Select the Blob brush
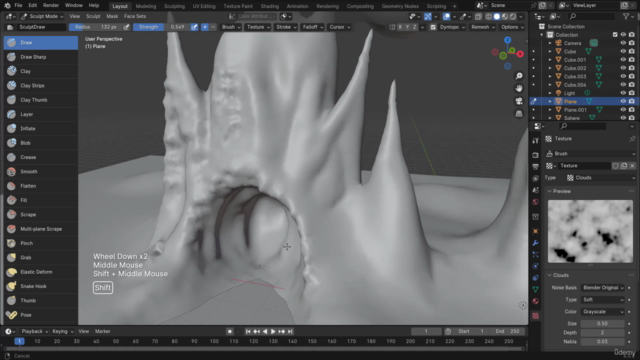 tap(41, 143)
